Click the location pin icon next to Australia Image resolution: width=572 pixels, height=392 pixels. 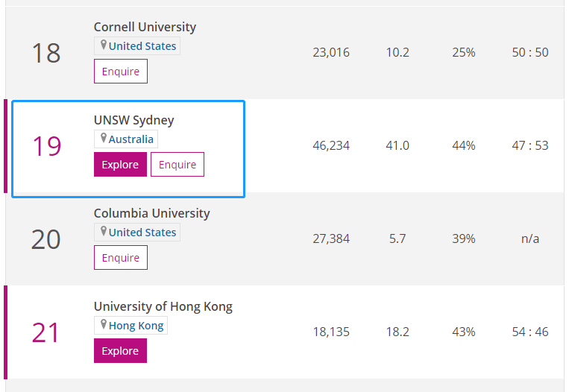104,139
